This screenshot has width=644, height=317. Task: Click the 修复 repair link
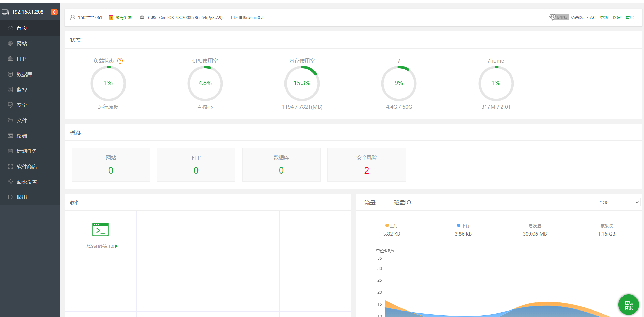click(617, 17)
